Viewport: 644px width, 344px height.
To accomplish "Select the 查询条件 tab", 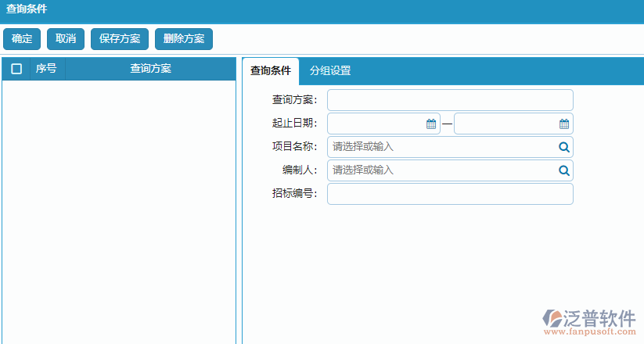I will point(271,70).
